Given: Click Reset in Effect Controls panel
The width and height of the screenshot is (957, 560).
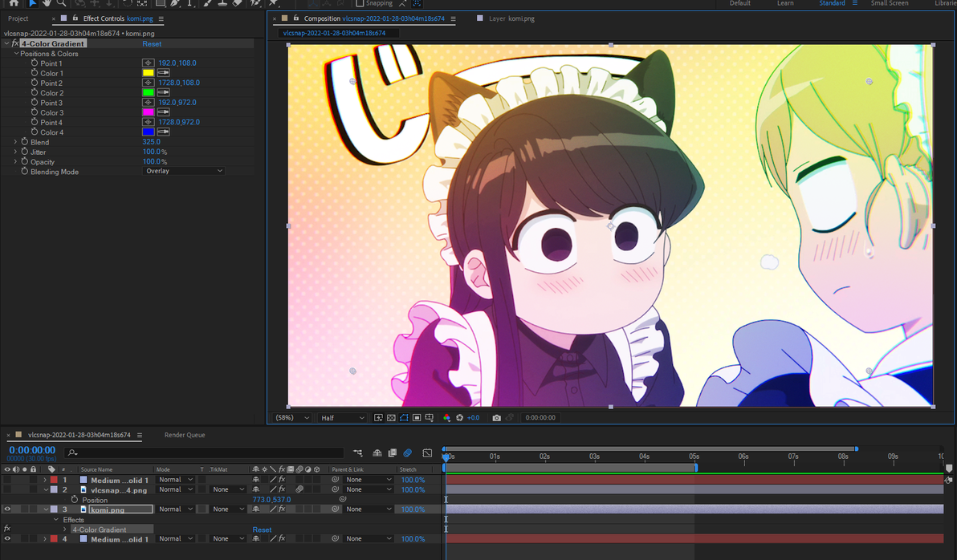Looking at the screenshot, I should coord(152,44).
